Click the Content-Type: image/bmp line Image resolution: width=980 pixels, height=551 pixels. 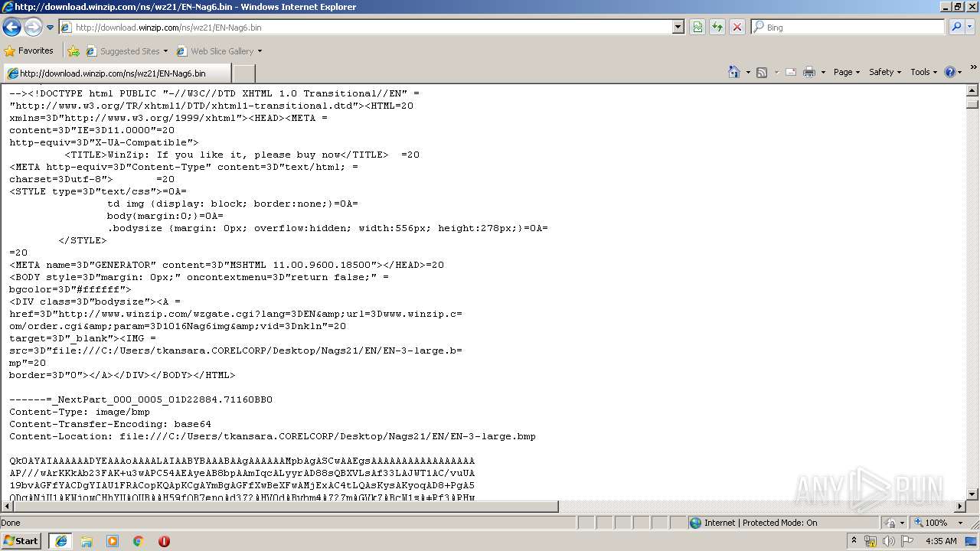click(80, 412)
